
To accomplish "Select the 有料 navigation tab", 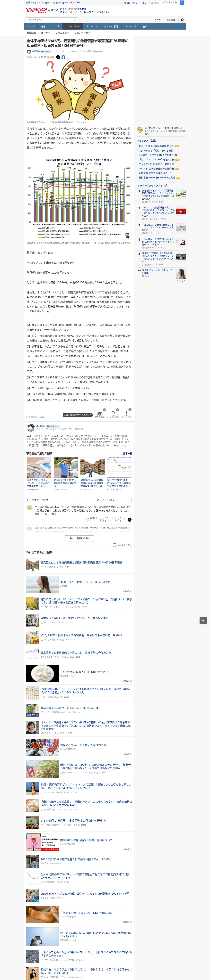I will coord(145,27).
